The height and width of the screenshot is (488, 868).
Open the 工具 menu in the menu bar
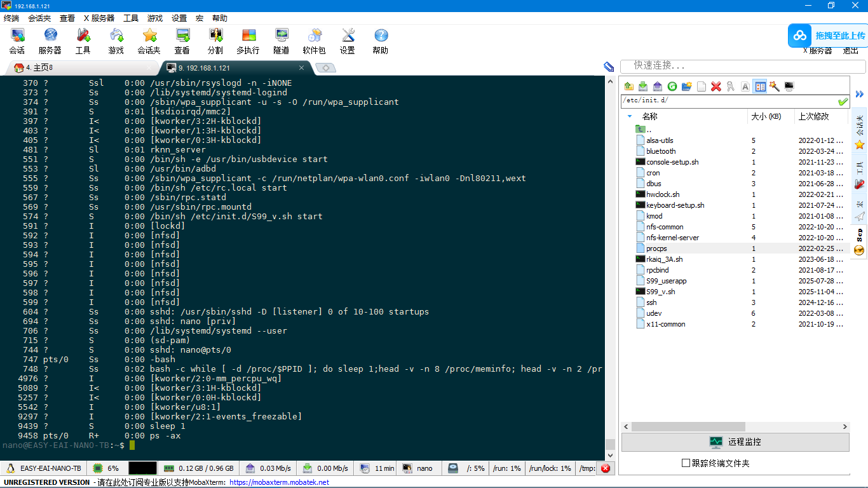131,18
